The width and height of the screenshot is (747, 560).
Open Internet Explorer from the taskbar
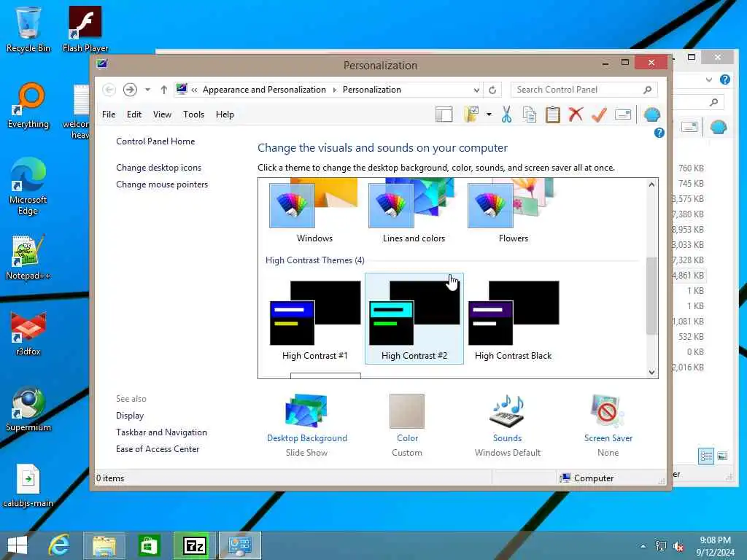pos(60,545)
